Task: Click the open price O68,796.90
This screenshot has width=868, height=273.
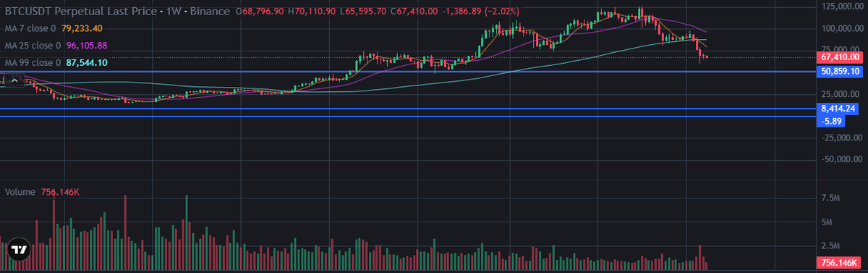Action: coord(259,12)
